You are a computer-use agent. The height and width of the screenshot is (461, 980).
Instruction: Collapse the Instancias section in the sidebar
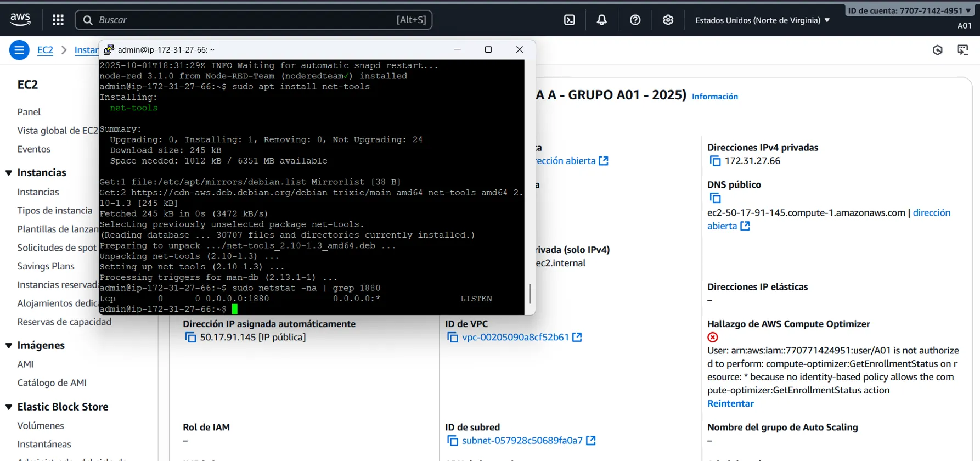(x=9, y=173)
